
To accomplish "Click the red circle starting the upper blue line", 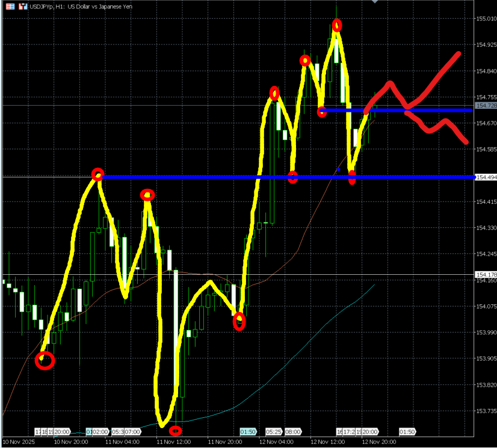I will (x=322, y=111).
